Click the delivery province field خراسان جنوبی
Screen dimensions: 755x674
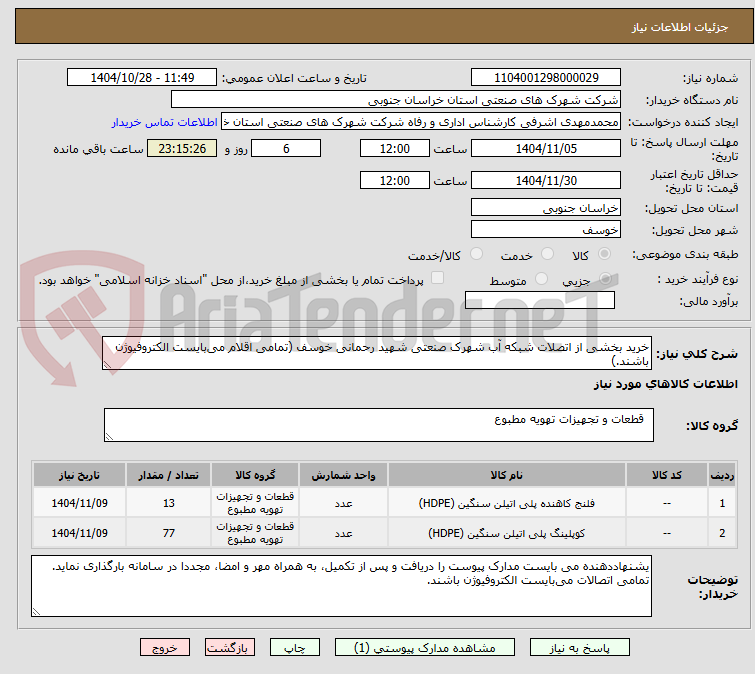coord(546,207)
